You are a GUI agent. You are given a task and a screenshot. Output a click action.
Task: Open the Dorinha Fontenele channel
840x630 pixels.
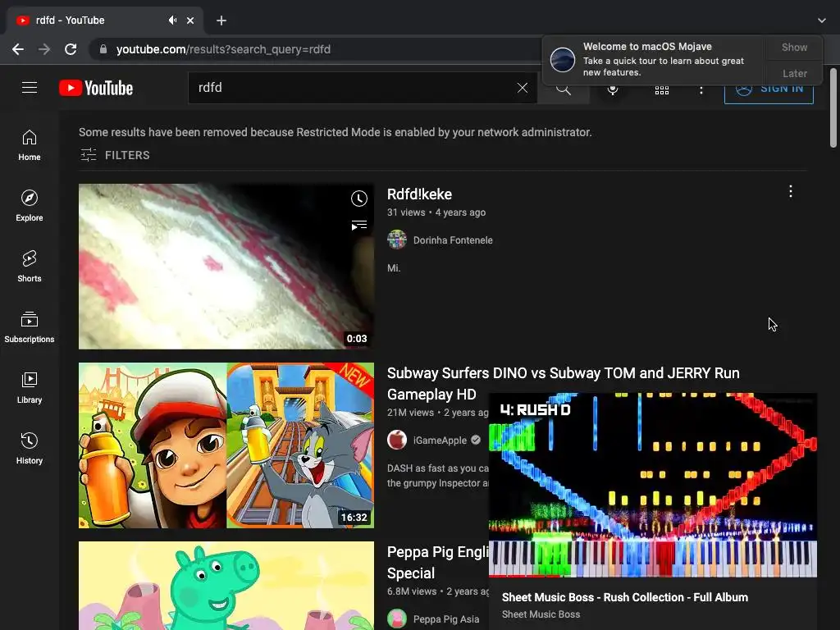click(453, 240)
